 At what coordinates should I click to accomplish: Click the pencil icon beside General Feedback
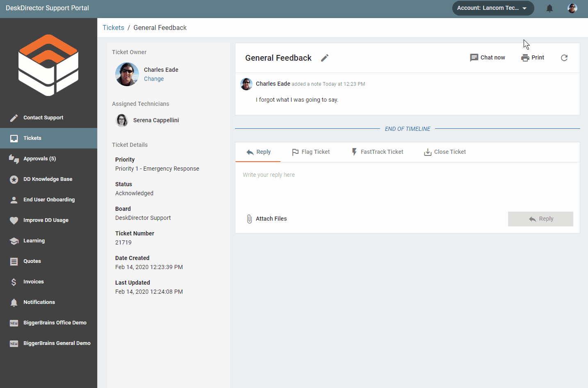point(325,58)
